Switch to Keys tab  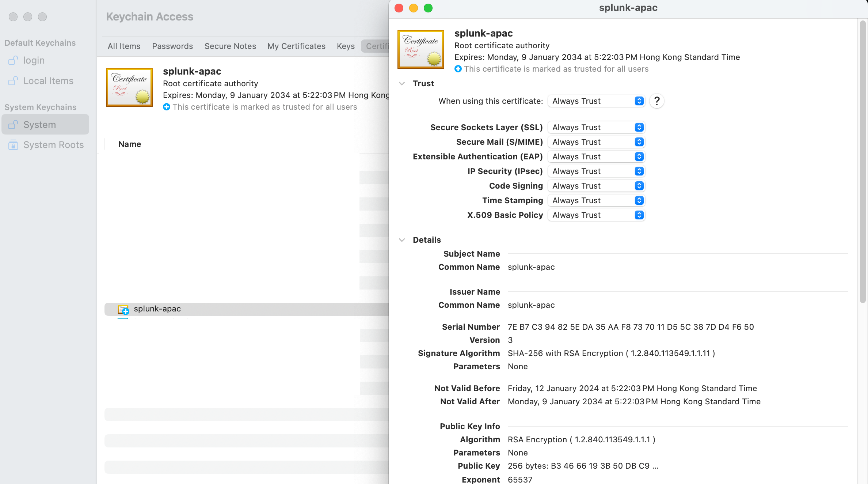346,46
